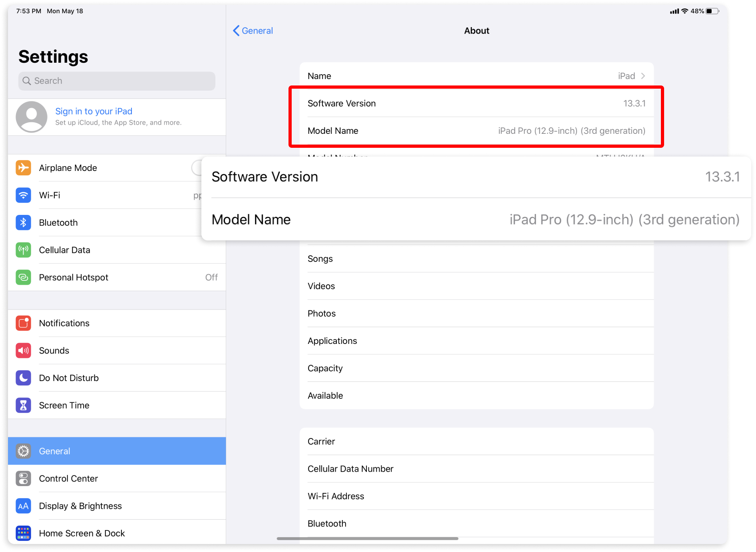Tap iPad Pro model text in callout

(625, 220)
